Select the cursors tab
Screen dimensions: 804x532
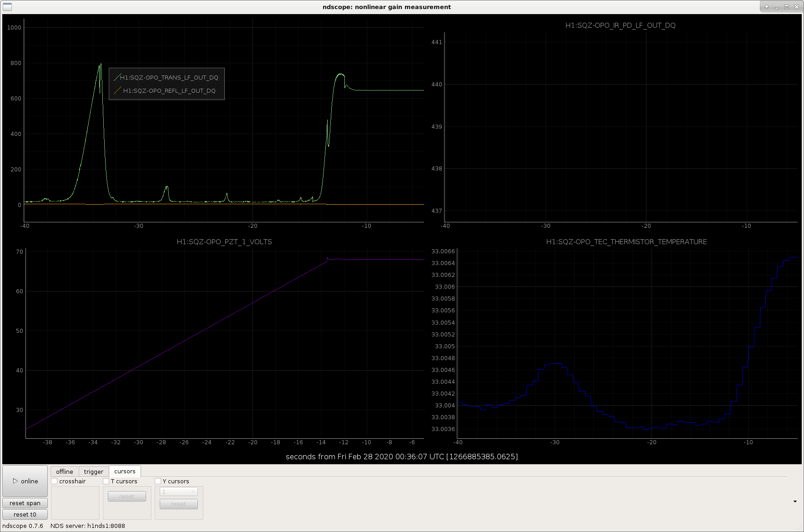[x=125, y=471]
